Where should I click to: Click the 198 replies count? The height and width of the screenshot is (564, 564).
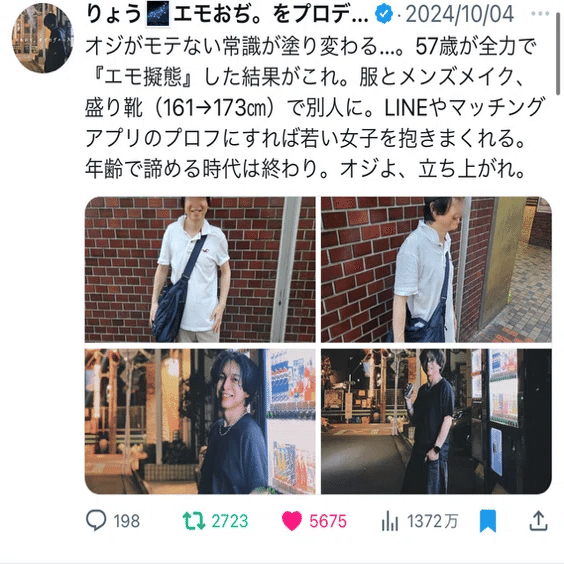click(127, 521)
